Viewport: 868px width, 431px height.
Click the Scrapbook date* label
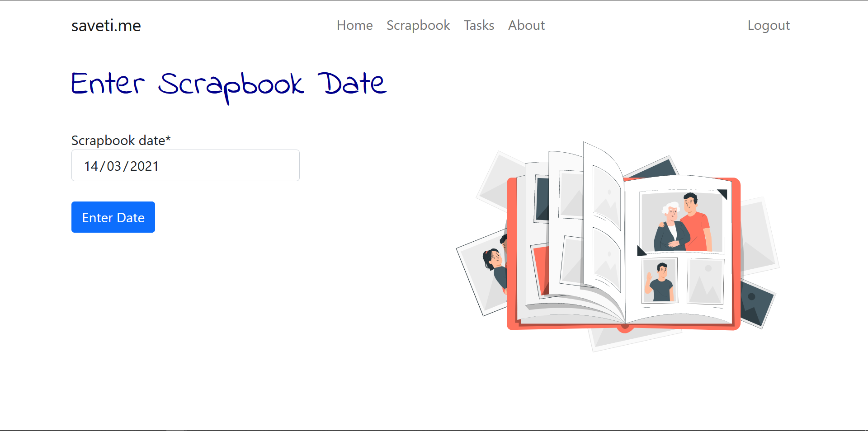pyautogui.click(x=121, y=141)
